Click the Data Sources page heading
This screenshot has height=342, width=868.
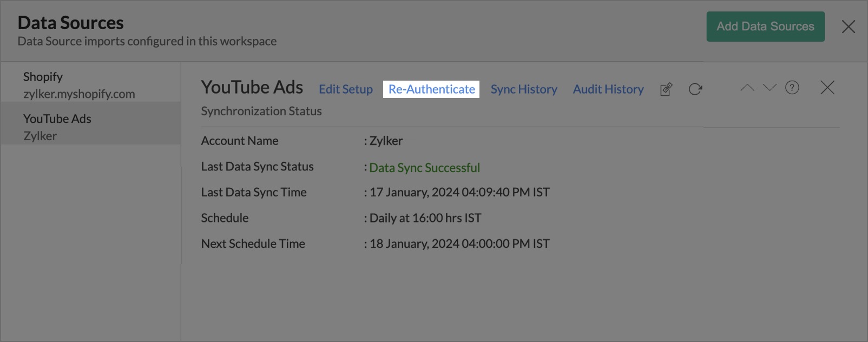[71, 23]
